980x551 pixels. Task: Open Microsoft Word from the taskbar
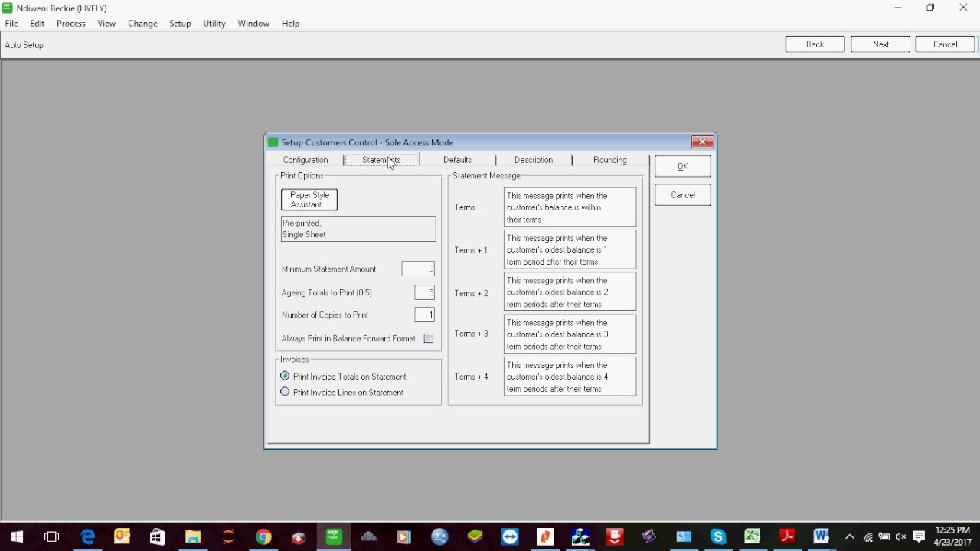tap(821, 537)
